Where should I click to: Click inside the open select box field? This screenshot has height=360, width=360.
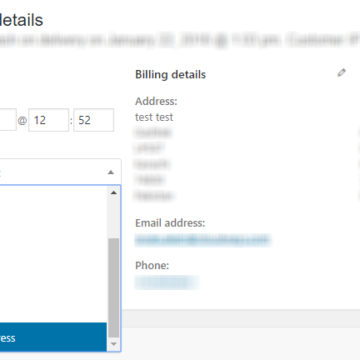point(52,172)
